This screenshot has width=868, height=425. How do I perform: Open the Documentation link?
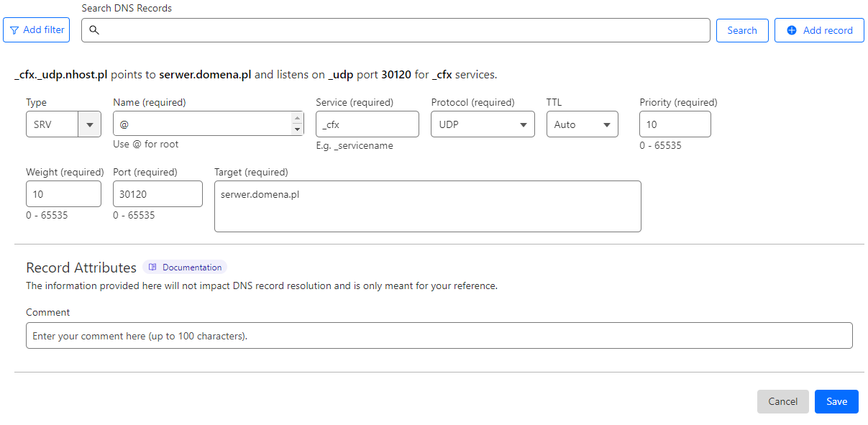[x=191, y=268]
